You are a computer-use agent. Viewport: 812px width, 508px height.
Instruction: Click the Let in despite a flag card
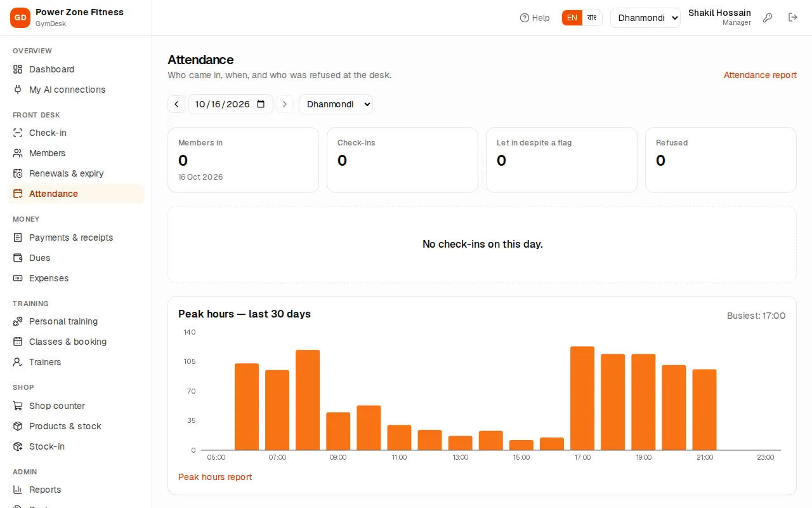[561, 160]
